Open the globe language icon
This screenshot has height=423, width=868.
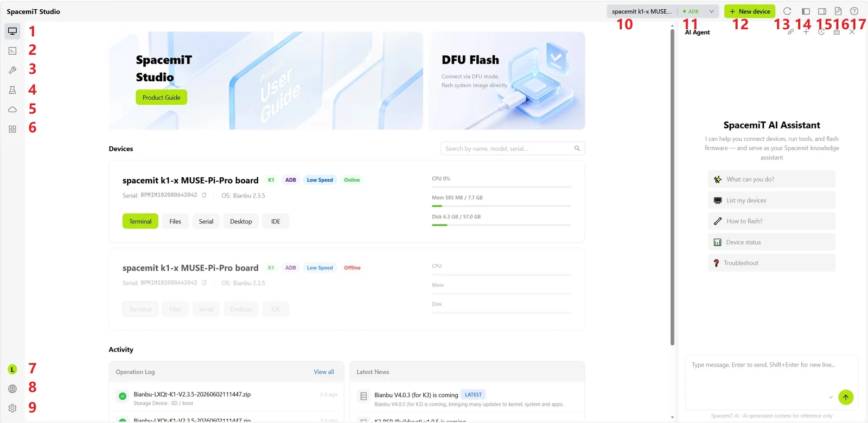tap(12, 389)
